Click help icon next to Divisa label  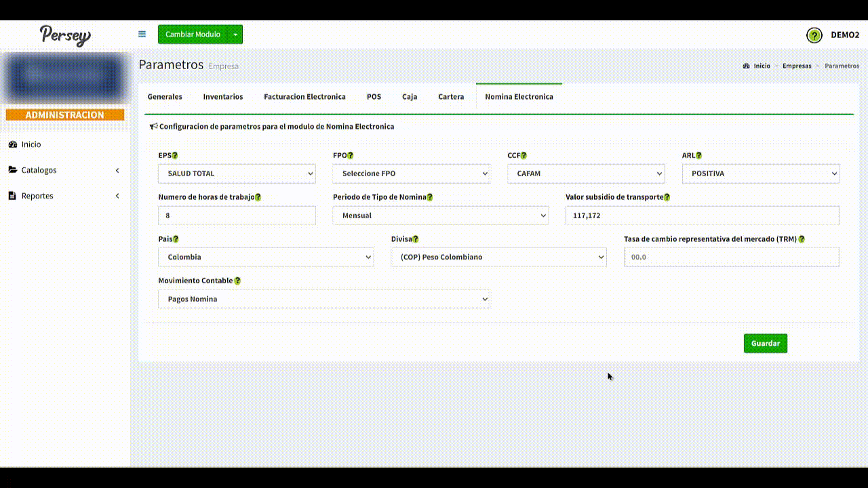pyautogui.click(x=415, y=239)
